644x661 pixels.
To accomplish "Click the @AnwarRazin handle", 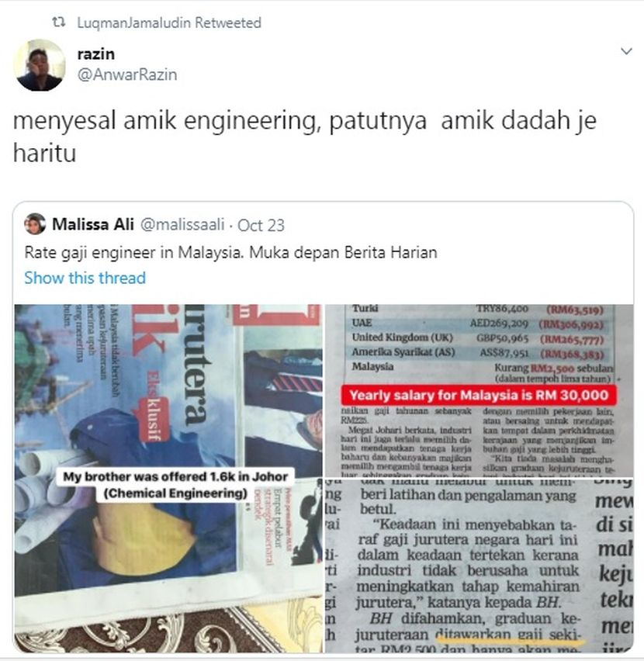I will tap(127, 74).
